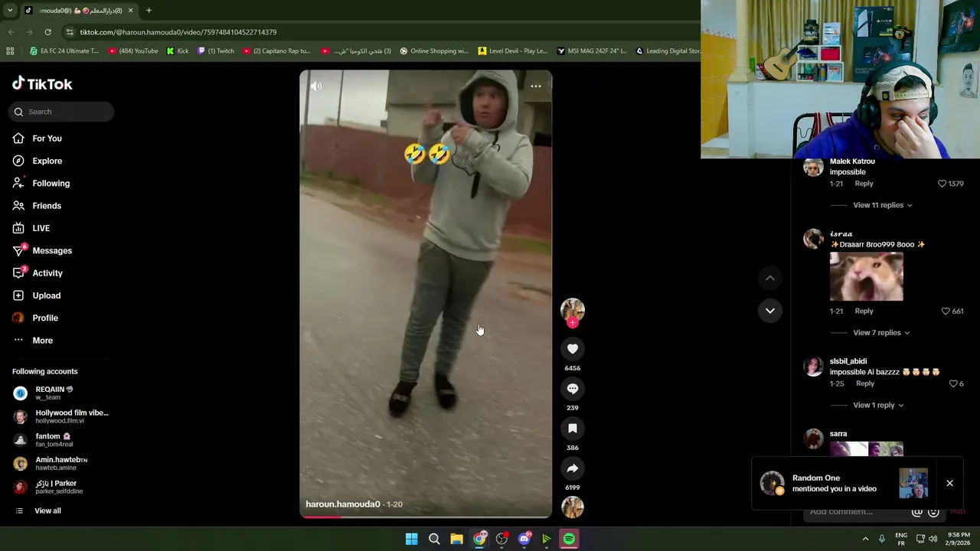Click the Upload plus icon
Screen dimensions: 980x551
click(18, 295)
